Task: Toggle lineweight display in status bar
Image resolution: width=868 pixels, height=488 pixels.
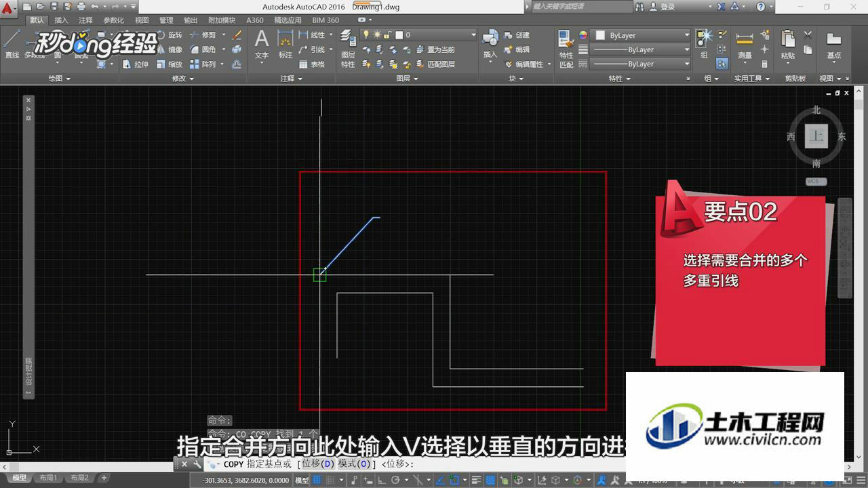Action: tap(477, 480)
